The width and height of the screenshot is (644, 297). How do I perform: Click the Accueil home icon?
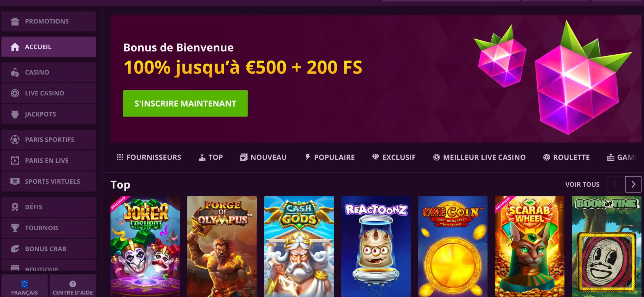[x=15, y=47]
